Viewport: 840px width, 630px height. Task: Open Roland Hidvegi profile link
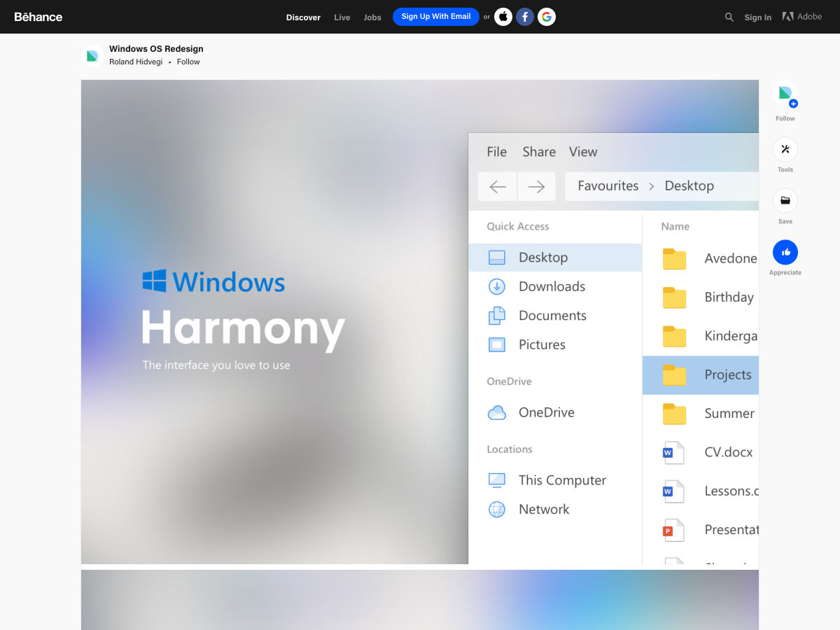[136, 62]
